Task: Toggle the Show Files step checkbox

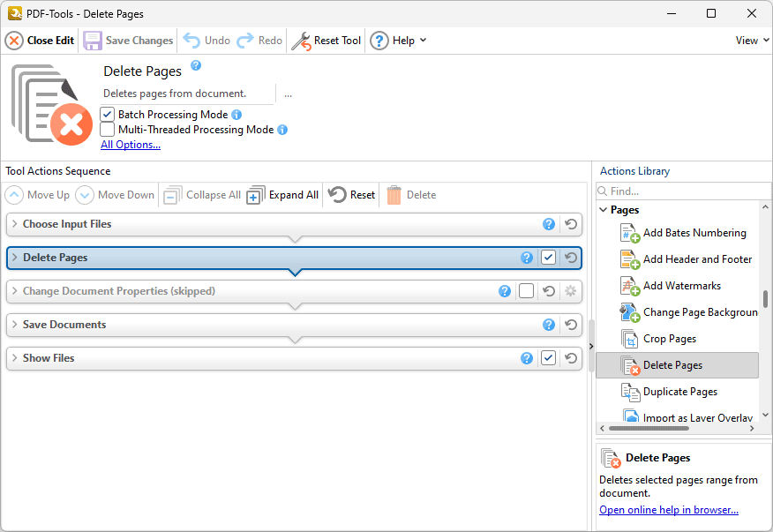Action: [548, 358]
